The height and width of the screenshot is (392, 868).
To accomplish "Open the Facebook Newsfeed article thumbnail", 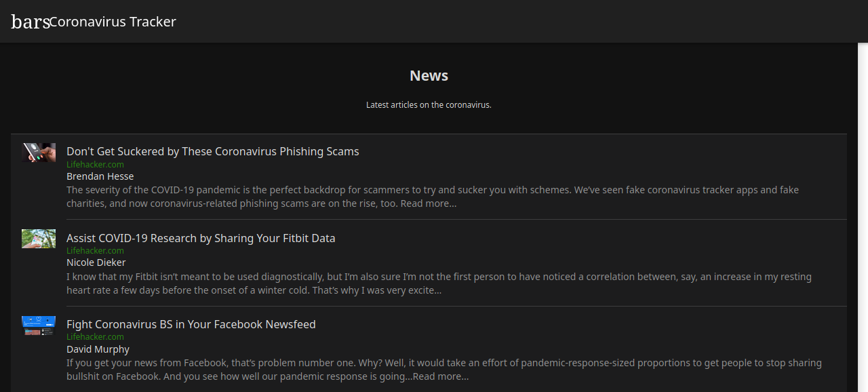I will (39, 326).
